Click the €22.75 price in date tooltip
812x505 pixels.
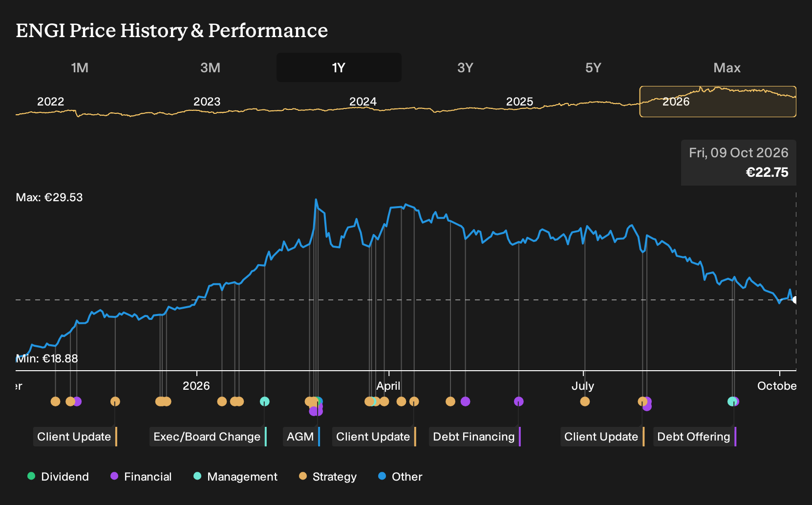pyautogui.click(x=767, y=172)
